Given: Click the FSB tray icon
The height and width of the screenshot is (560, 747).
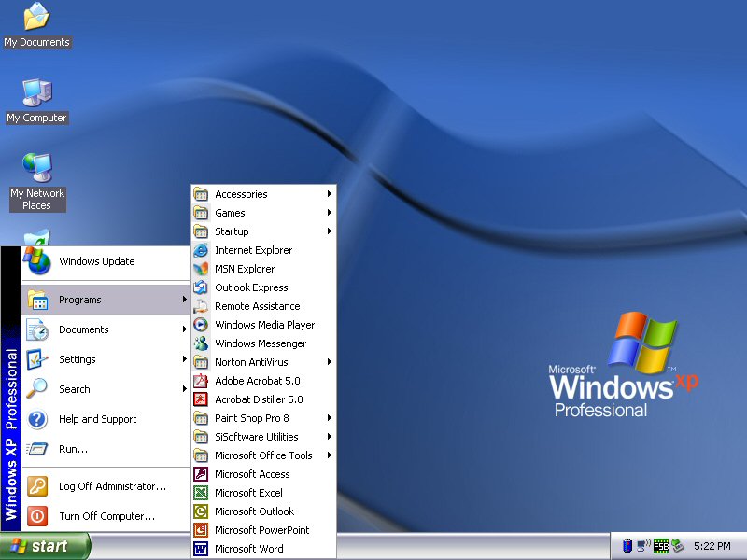Looking at the screenshot, I should tap(661, 546).
